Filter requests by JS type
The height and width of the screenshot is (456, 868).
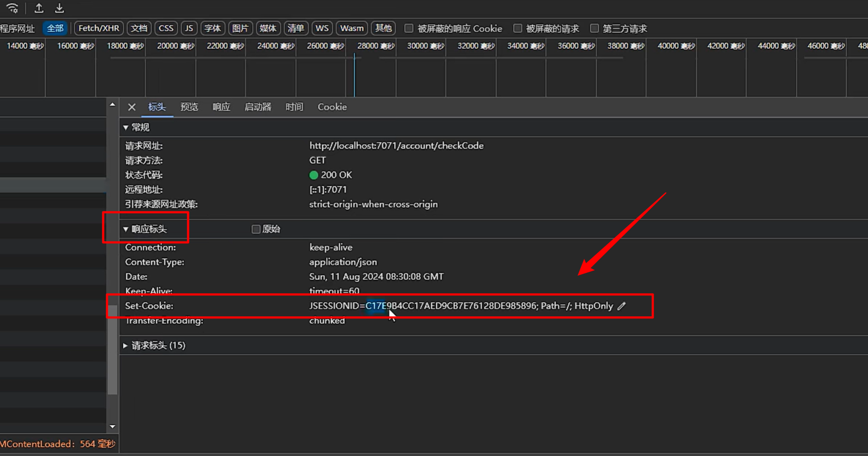click(x=189, y=29)
